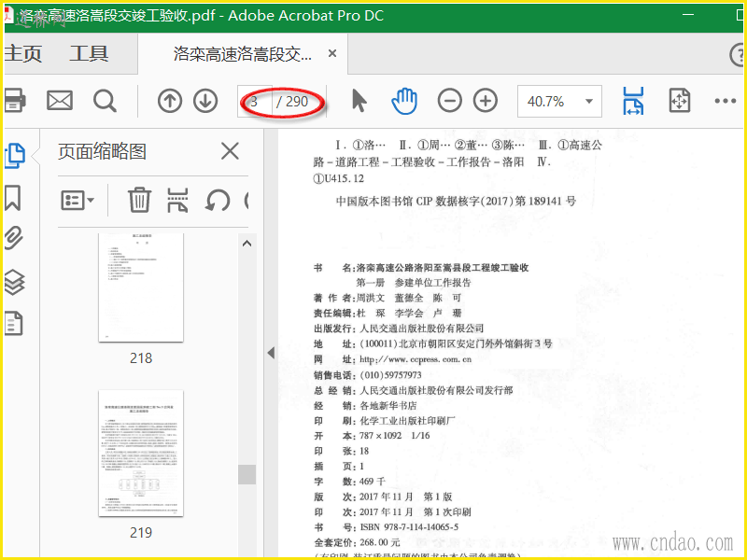Open Attachments paperclip sidebar icon
Screen dimensions: 747x560
tap(14, 238)
